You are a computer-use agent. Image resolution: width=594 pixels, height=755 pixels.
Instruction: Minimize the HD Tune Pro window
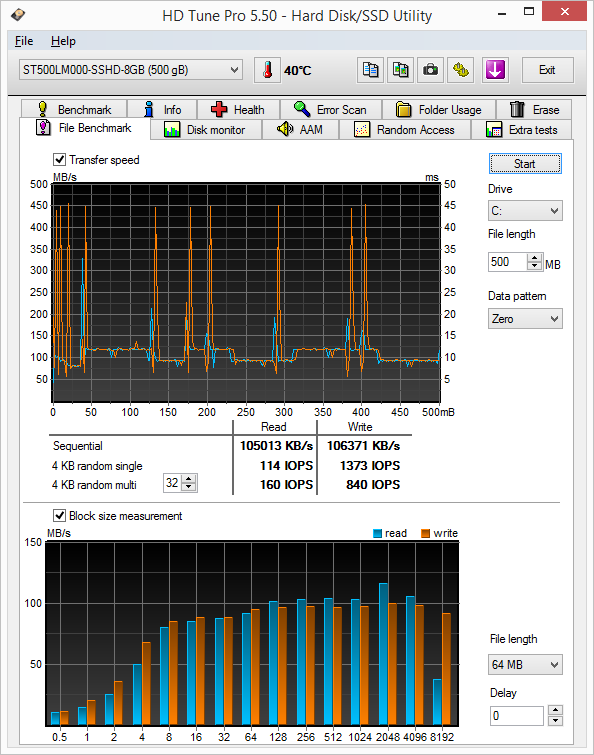(x=502, y=12)
